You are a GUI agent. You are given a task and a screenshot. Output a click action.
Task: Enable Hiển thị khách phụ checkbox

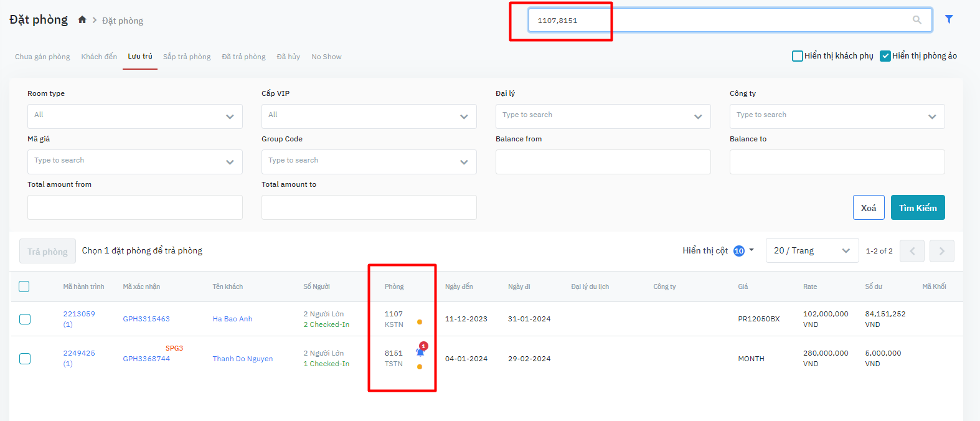[798, 56]
